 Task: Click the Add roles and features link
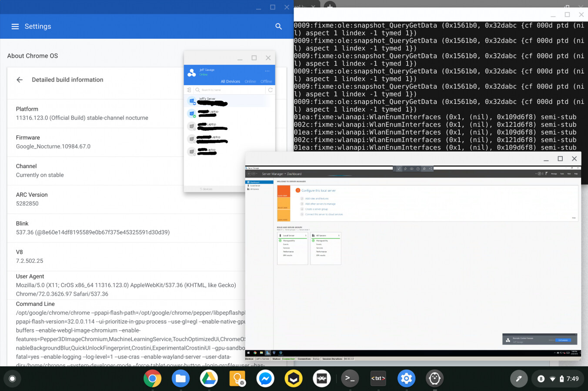tap(317, 199)
